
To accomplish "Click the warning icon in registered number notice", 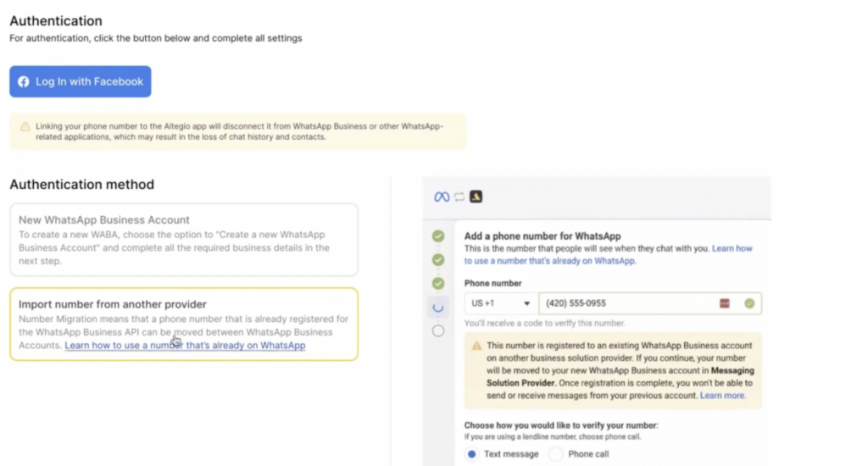I will (x=476, y=346).
